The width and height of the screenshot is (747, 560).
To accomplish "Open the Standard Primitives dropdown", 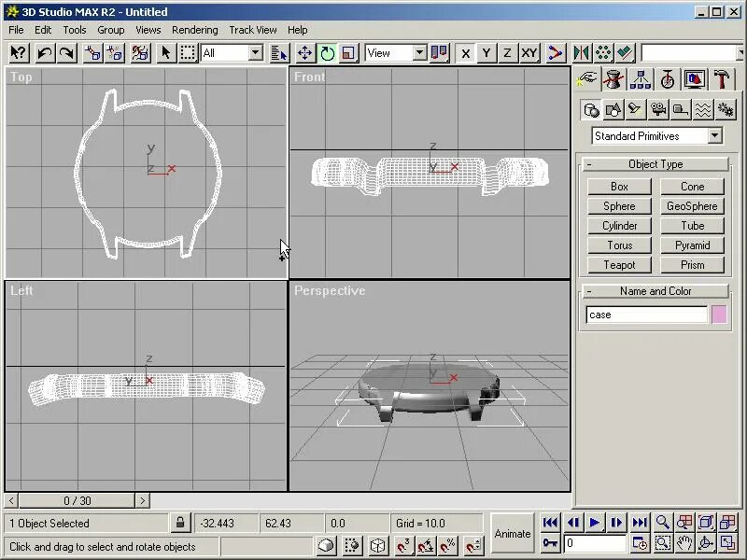I will point(714,135).
